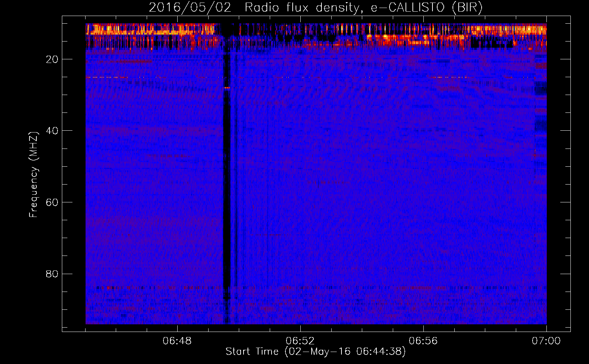
Task: Click the 06:48 time tick label
Action: [x=177, y=341]
